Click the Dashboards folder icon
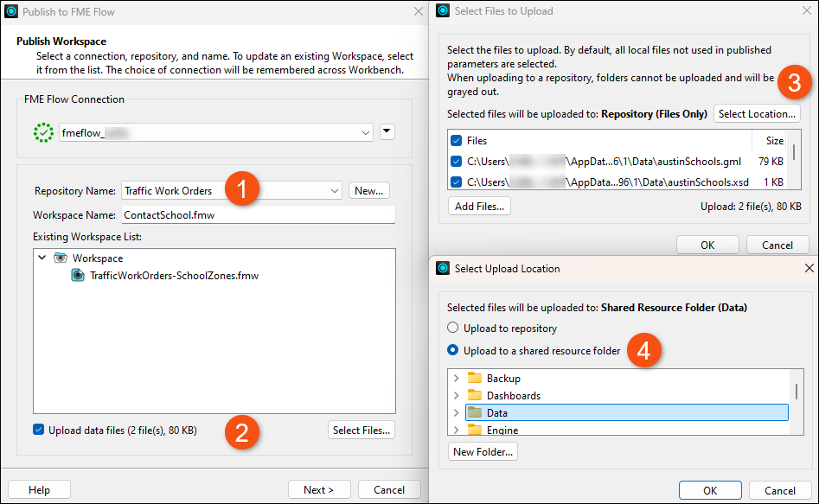 (x=475, y=395)
